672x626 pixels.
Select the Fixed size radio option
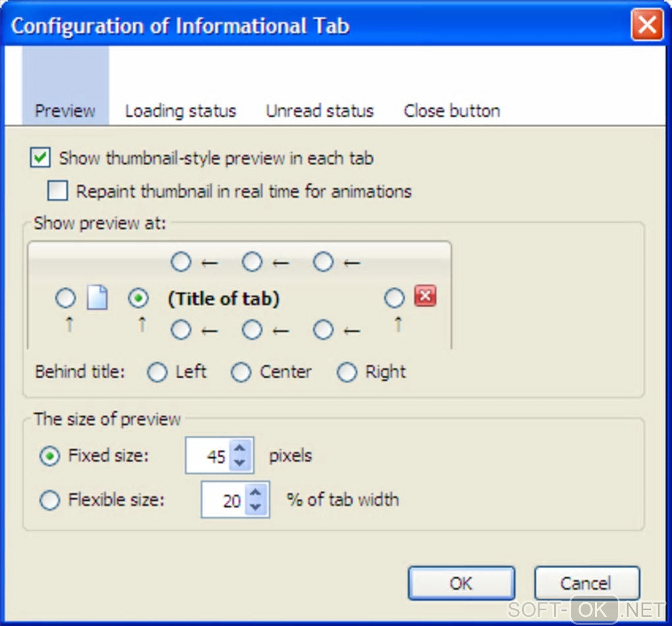pyautogui.click(x=49, y=456)
